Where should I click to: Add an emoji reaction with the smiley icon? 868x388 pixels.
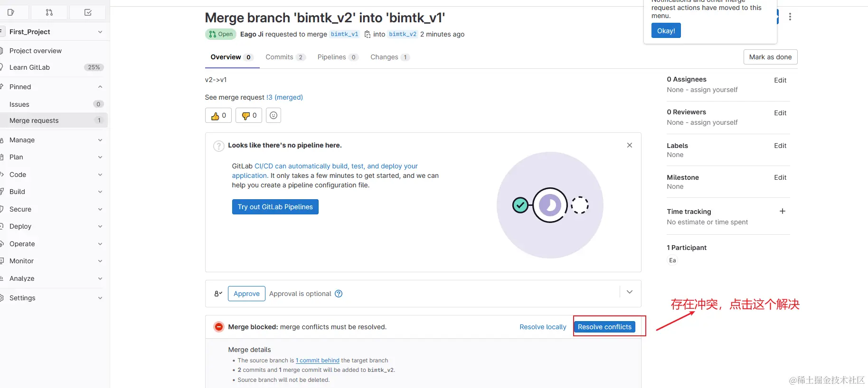(x=274, y=115)
